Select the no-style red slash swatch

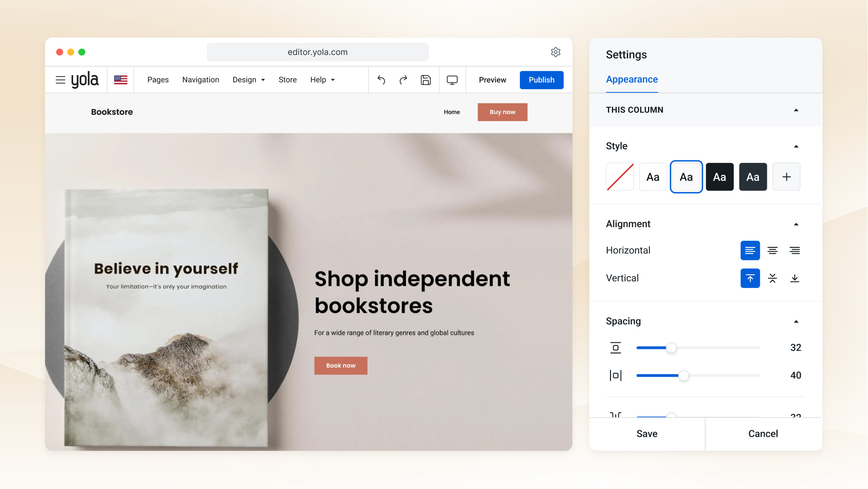(620, 177)
